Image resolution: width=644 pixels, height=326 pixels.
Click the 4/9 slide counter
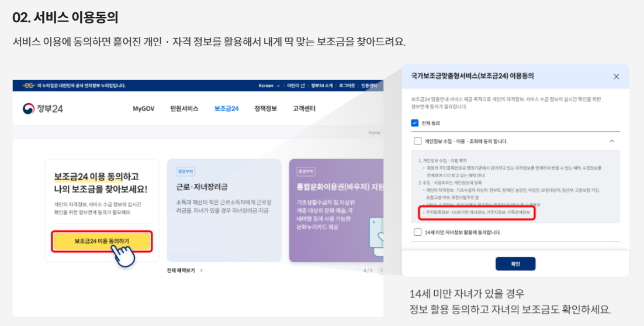[368, 270]
